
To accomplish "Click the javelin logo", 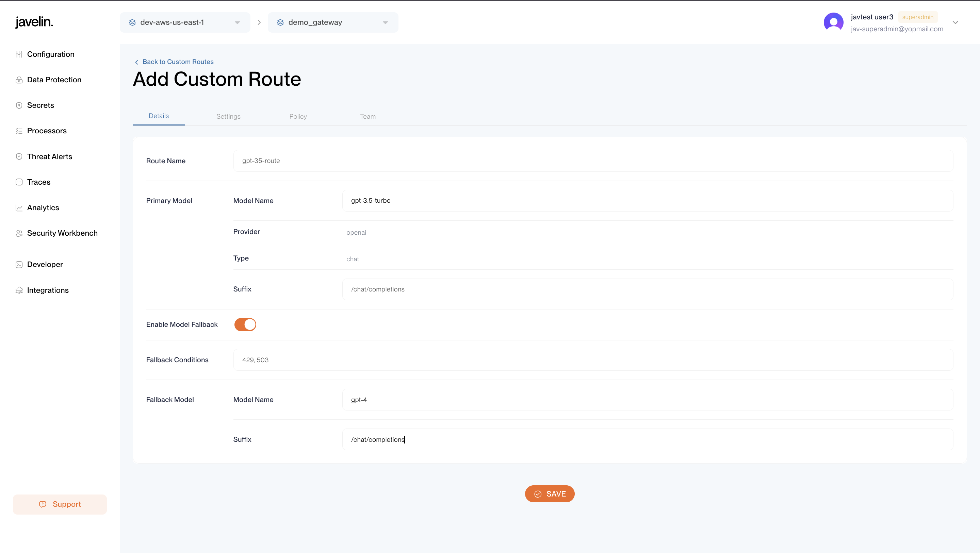I will coord(34,22).
